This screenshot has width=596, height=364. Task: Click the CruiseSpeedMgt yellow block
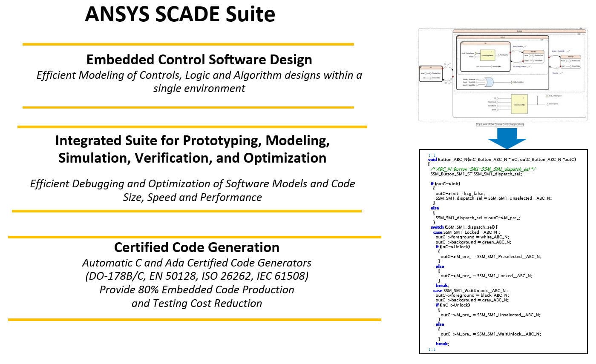519,103
